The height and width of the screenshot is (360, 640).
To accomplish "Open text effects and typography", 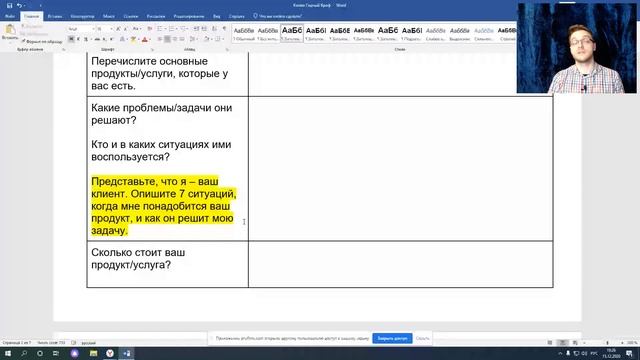I will [x=123, y=39].
